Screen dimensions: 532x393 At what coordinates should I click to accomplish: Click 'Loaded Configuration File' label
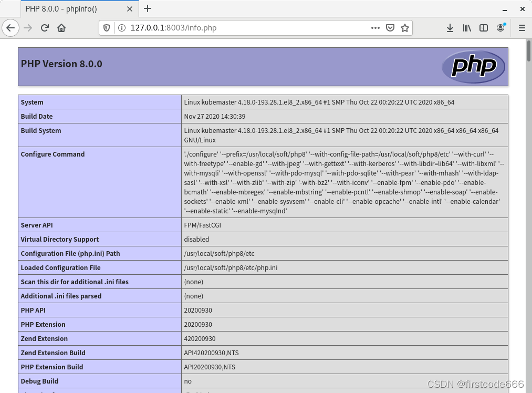[61, 268]
